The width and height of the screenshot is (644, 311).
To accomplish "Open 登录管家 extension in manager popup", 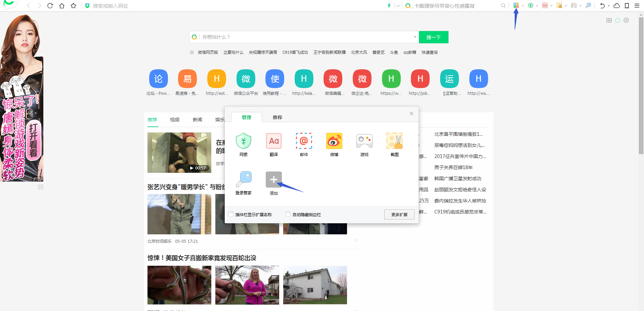I will pos(244,183).
